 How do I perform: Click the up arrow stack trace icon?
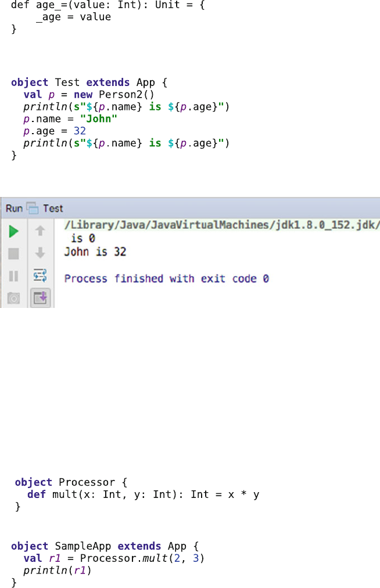tap(40, 230)
